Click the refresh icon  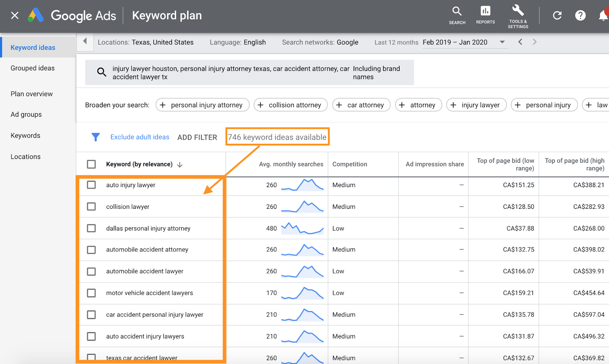(557, 16)
